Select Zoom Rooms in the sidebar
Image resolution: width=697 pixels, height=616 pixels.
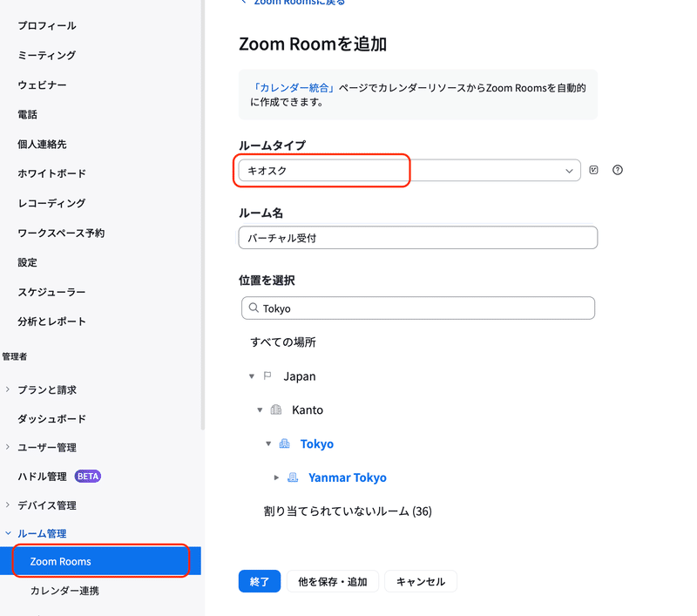tap(100, 561)
